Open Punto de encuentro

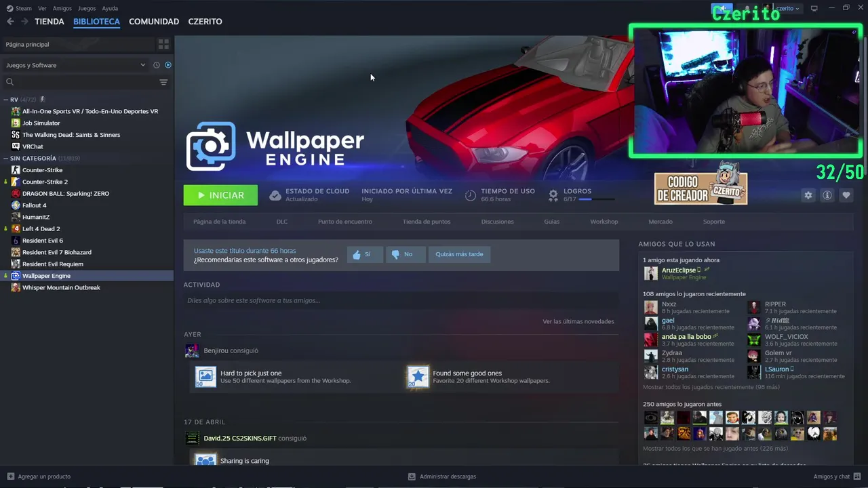pos(344,222)
